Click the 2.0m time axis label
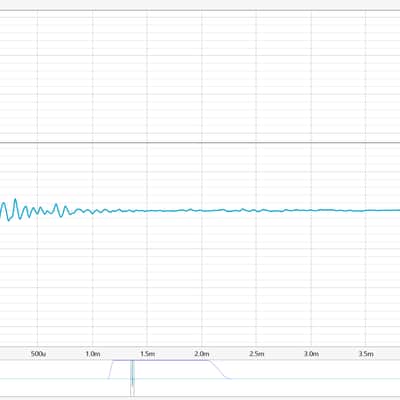Viewport: 400px width, 400px height. (x=202, y=354)
